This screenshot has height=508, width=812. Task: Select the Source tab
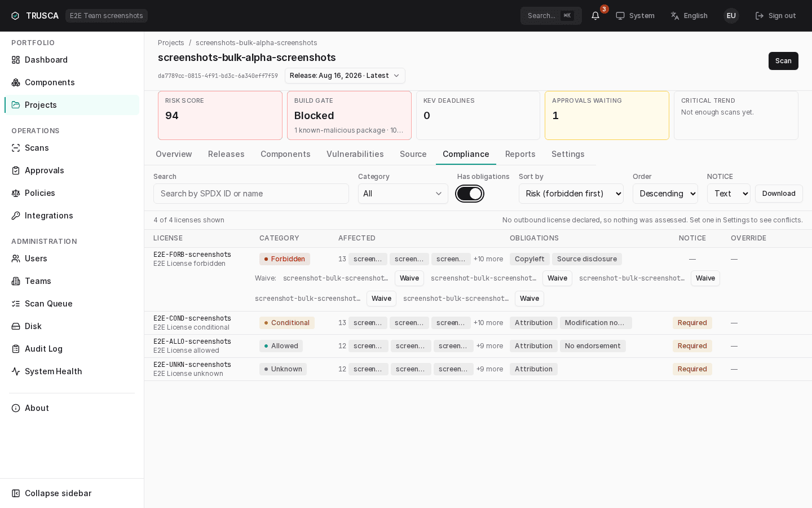pyautogui.click(x=413, y=154)
